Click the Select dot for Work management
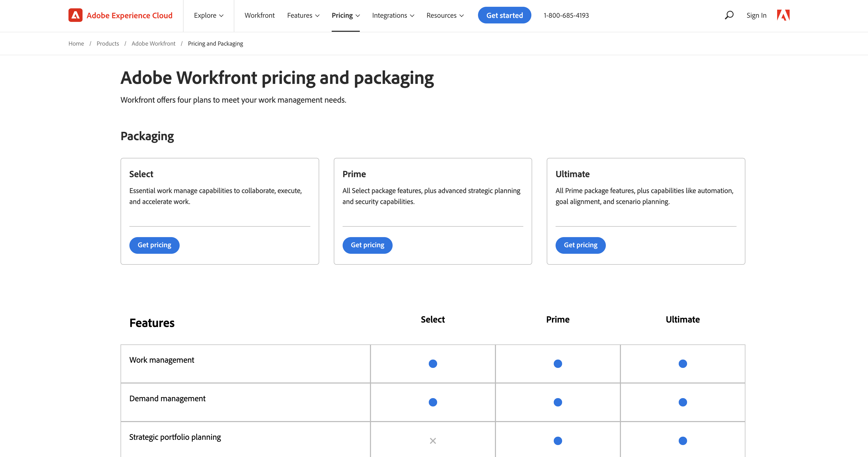Screen dimensions: 868x457 433,363
